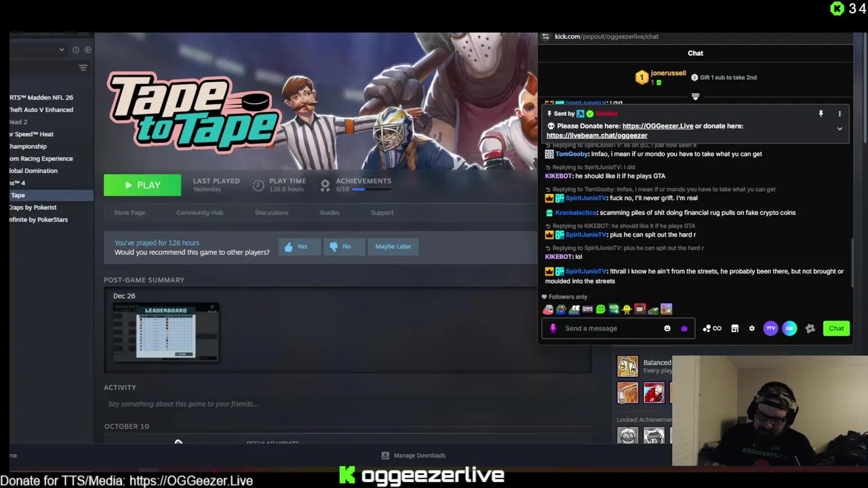Open the GIF picker button

point(789,329)
